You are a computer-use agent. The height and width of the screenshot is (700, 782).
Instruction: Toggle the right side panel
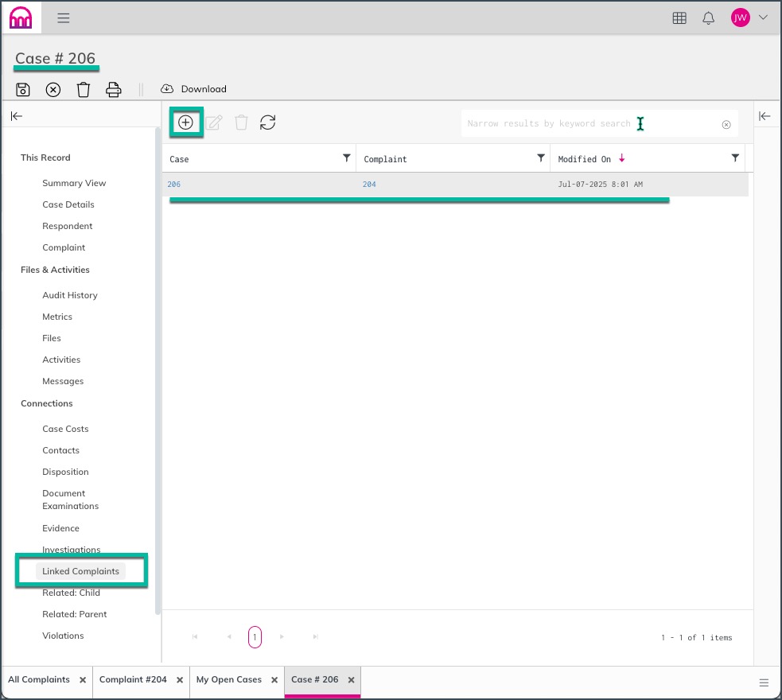[x=764, y=116]
